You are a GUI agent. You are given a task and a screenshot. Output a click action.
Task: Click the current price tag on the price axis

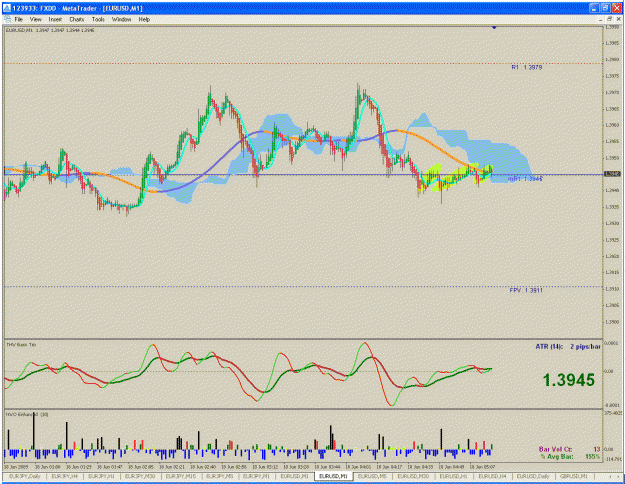click(x=612, y=174)
